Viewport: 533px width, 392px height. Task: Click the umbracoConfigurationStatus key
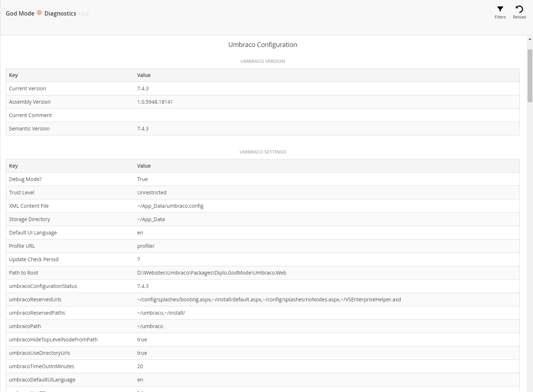pos(43,286)
